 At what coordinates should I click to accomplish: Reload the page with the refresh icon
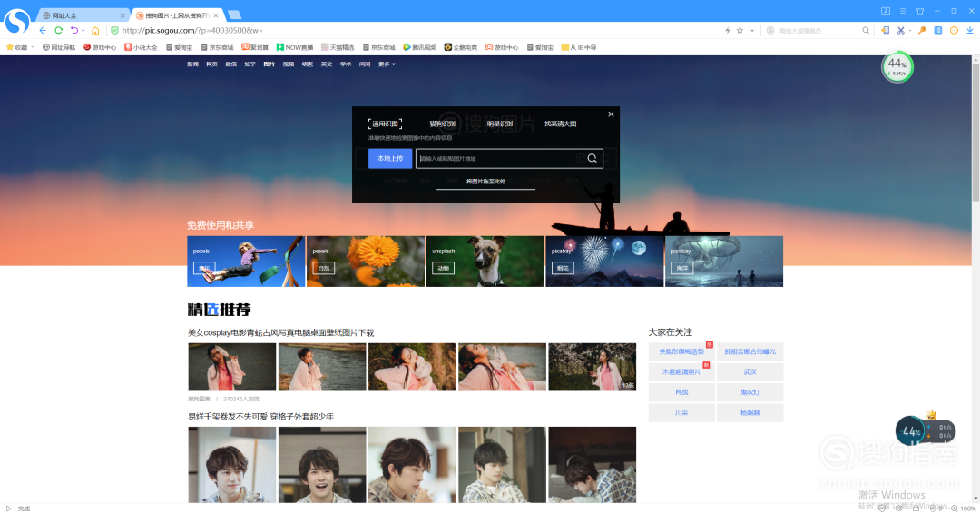(x=59, y=30)
